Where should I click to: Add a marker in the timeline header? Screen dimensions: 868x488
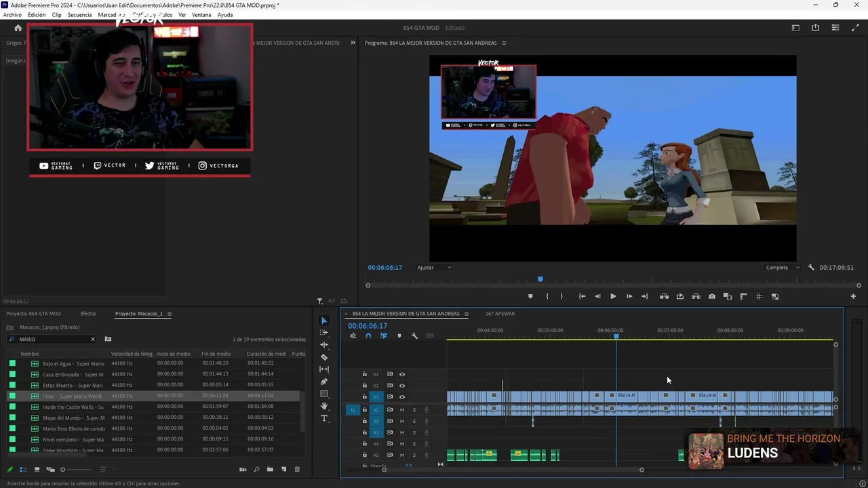click(399, 336)
